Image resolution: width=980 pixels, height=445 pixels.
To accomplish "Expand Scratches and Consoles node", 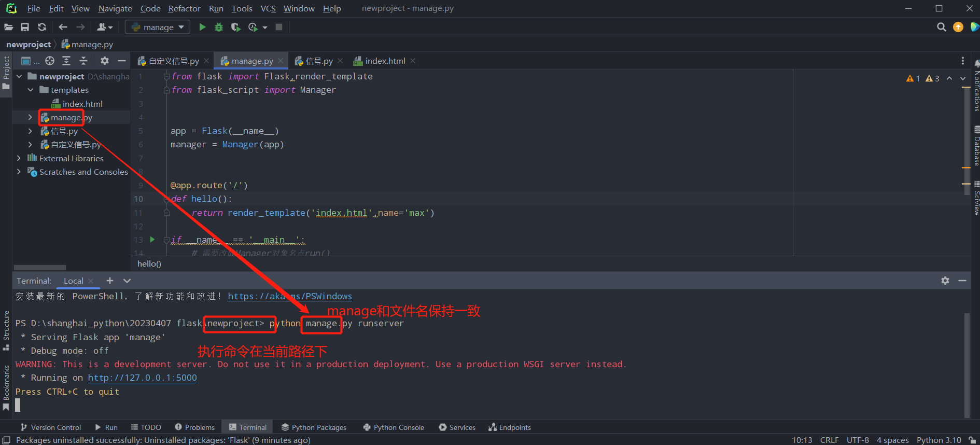I will click(19, 172).
